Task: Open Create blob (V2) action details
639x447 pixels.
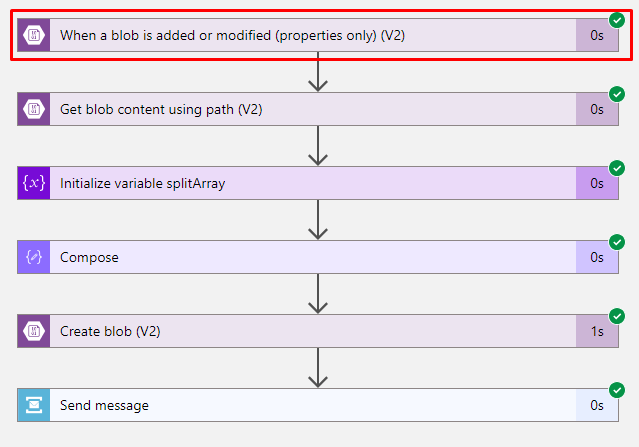Action: coord(318,331)
